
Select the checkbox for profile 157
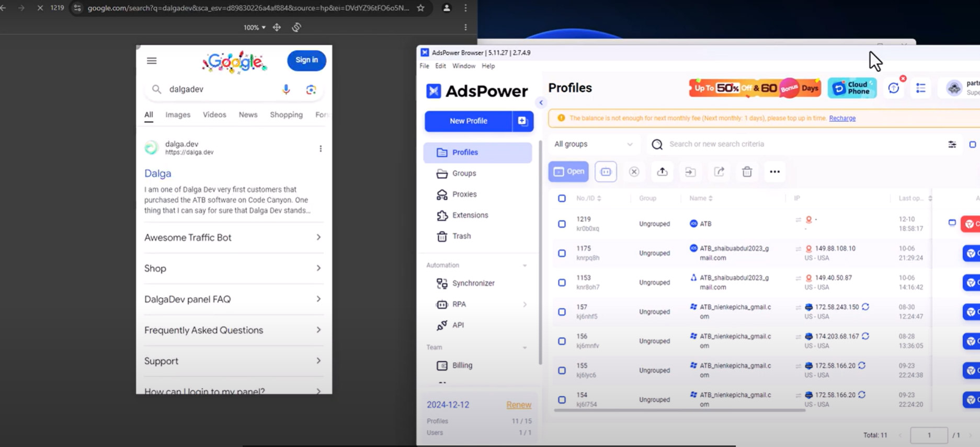click(x=562, y=312)
